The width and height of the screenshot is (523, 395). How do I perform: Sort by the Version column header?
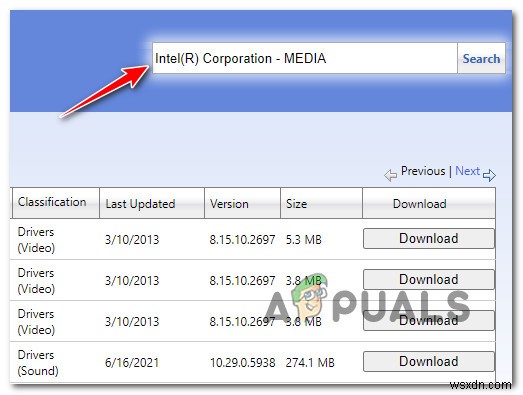[242, 203]
